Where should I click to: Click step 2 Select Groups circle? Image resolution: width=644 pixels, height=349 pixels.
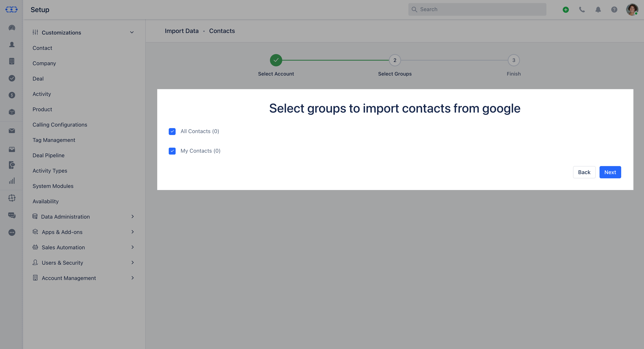coord(395,60)
